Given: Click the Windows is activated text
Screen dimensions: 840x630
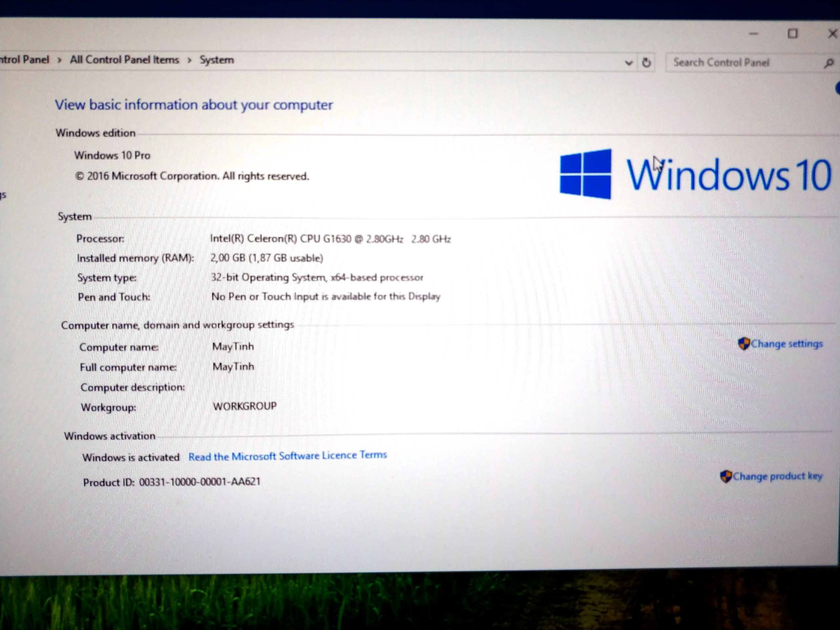Looking at the screenshot, I should tap(131, 457).
